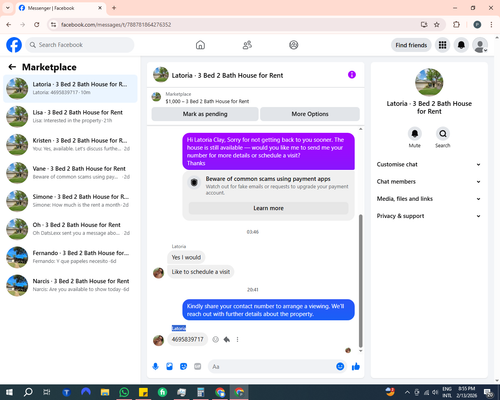
Task: Click the More Options button
Action: coord(310,114)
